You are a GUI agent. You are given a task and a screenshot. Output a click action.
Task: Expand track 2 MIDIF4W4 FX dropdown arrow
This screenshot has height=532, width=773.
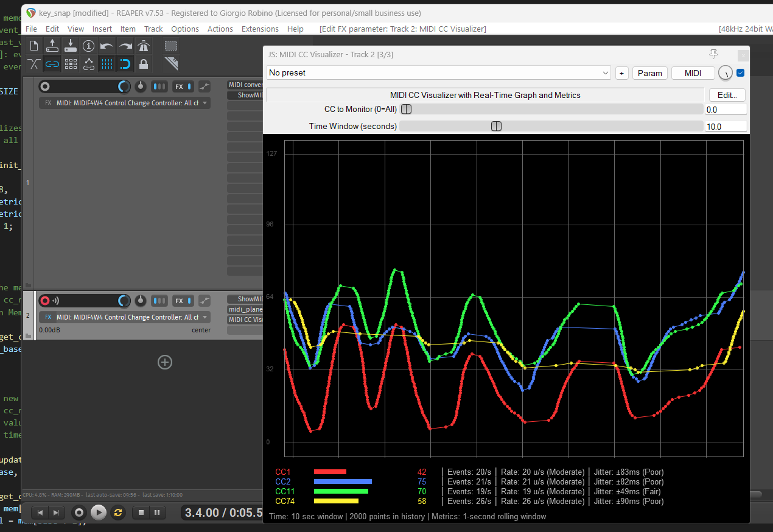(x=205, y=317)
